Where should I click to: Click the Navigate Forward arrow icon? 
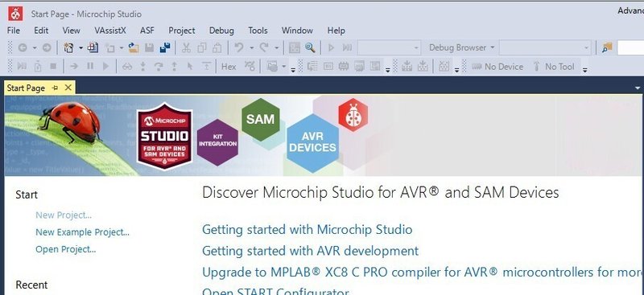coord(47,47)
